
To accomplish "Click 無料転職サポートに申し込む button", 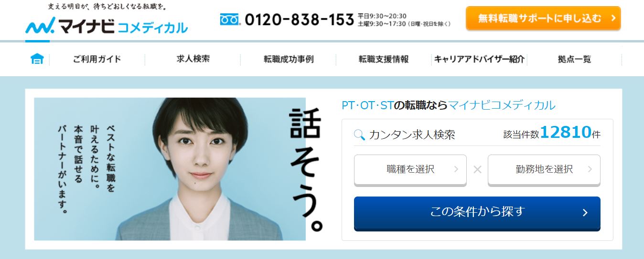I will tap(543, 18).
